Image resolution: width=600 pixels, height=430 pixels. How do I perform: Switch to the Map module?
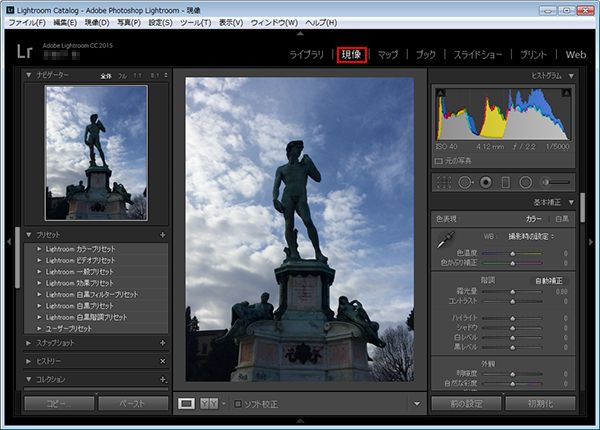(x=388, y=55)
